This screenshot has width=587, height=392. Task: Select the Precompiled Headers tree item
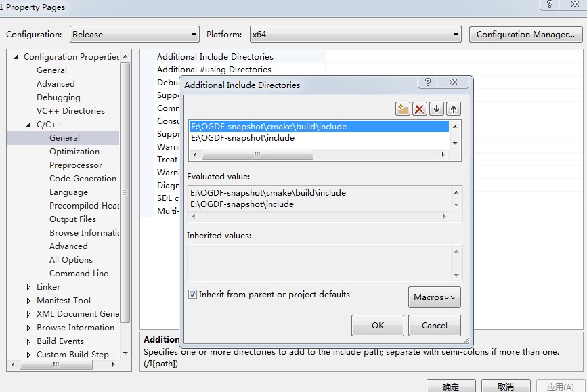pos(84,206)
